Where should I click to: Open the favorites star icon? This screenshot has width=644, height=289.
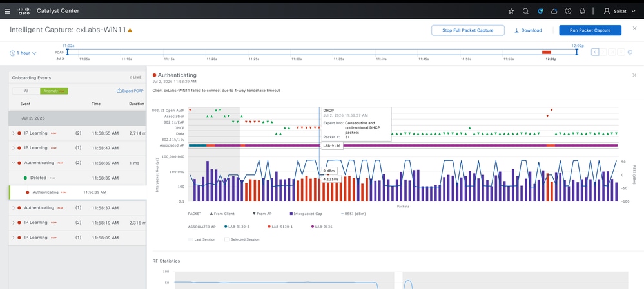pyautogui.click(x=511, y=11)
